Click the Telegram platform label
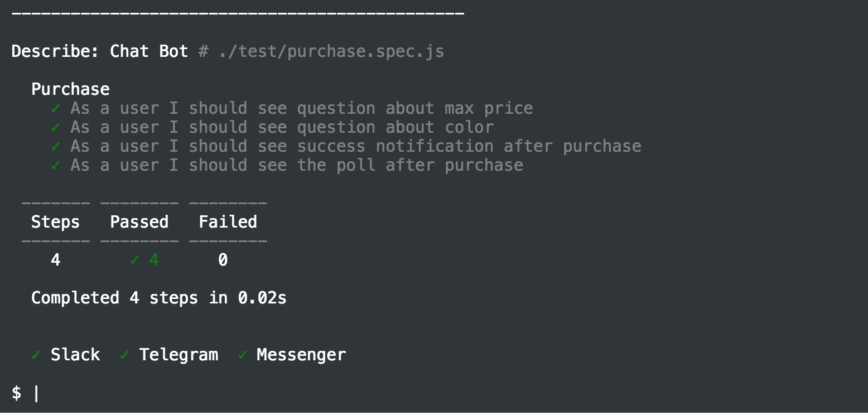This screenshot has width=868, height=415. (x=179, y=355)
